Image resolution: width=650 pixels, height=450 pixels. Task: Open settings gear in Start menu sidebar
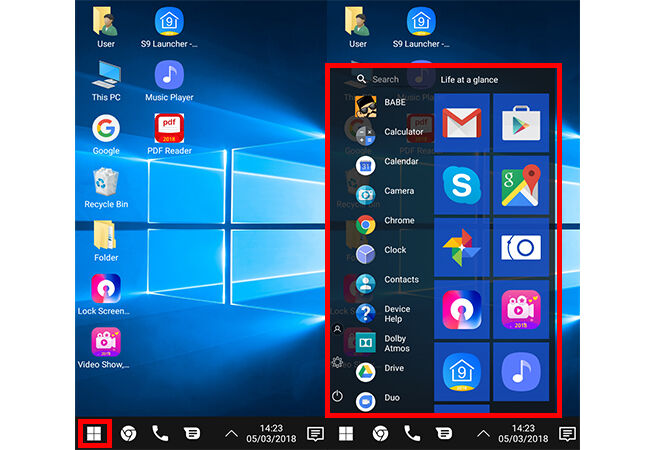coord(337,362)
